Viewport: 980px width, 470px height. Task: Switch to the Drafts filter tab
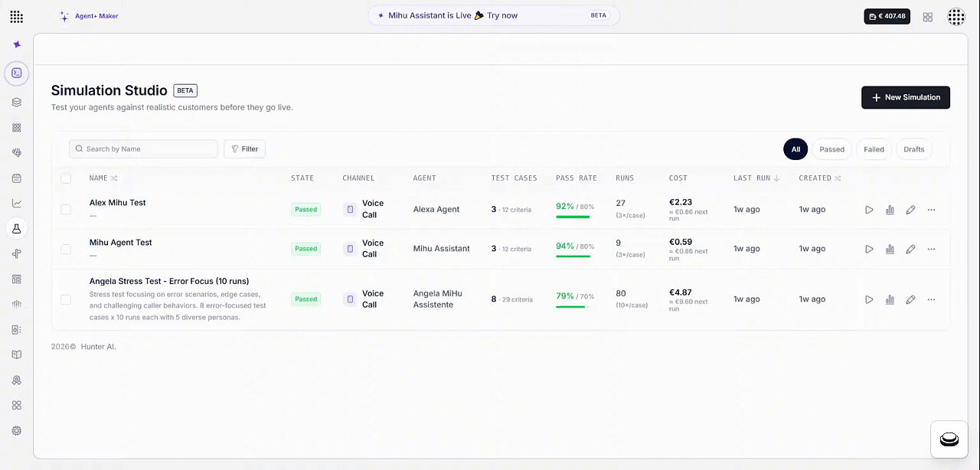(x=913, y=149)
